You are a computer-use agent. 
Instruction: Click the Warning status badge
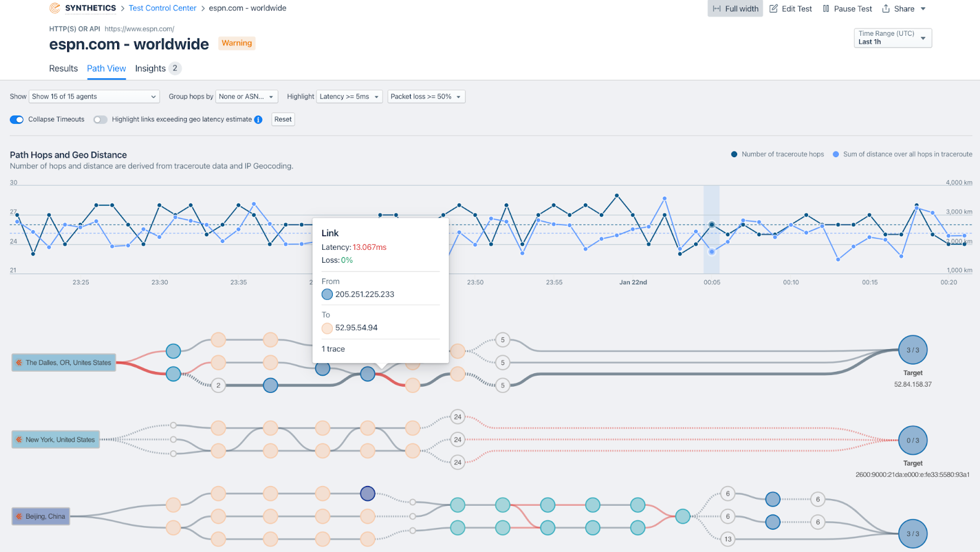237,43
